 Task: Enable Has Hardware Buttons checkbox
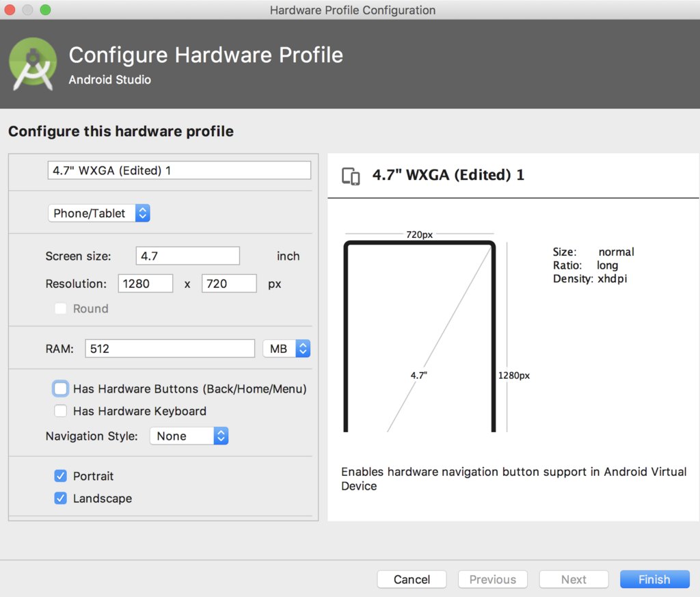[61, 388]
